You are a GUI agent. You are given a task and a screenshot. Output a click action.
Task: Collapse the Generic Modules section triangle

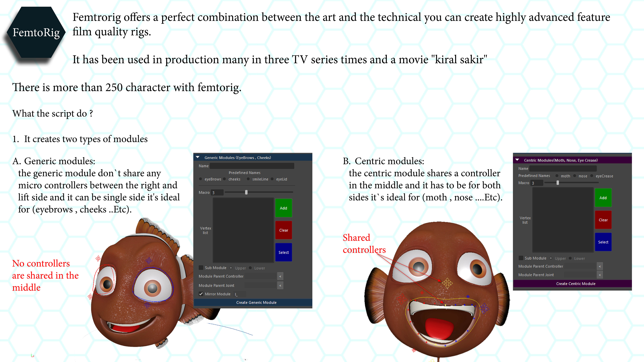198,157
